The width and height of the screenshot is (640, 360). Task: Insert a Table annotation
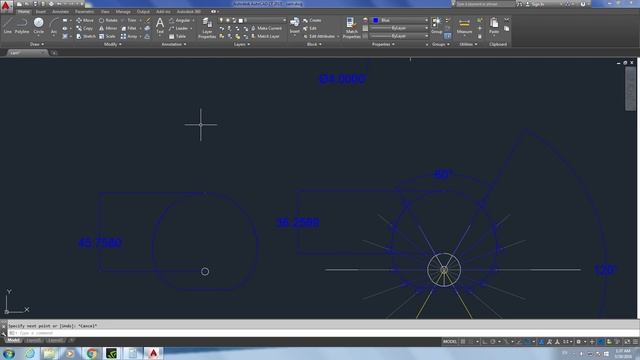pos(178,36)
